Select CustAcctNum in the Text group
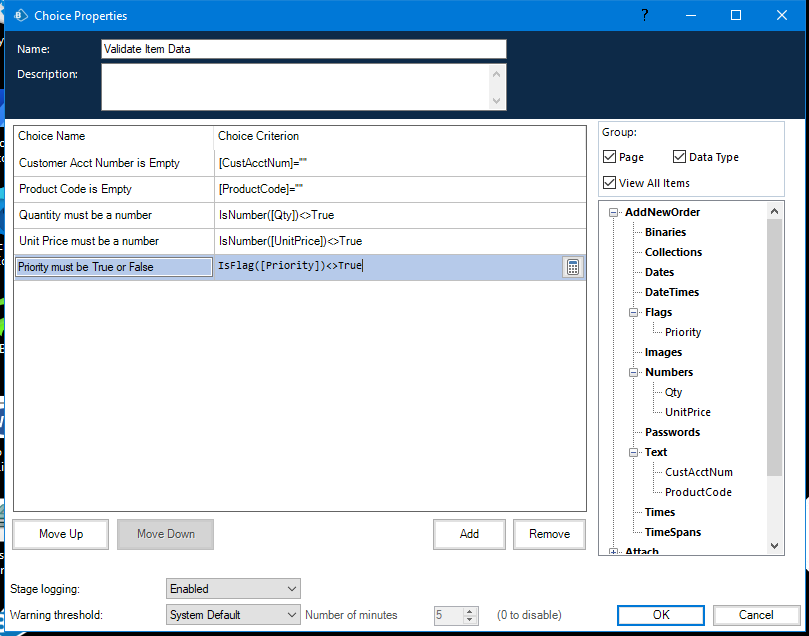Viewport: 809px width, 636px height. click(698, 472)
